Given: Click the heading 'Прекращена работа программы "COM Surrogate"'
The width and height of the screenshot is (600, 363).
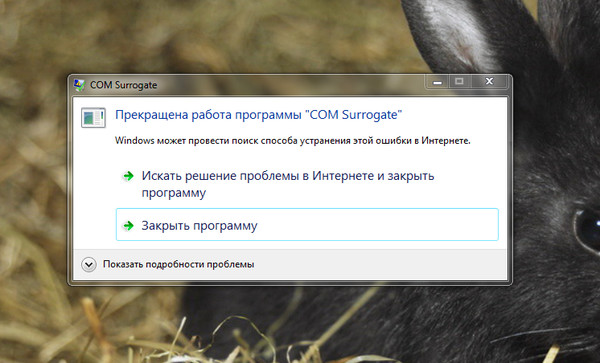Looking at the screenshot, I should 259,115.
